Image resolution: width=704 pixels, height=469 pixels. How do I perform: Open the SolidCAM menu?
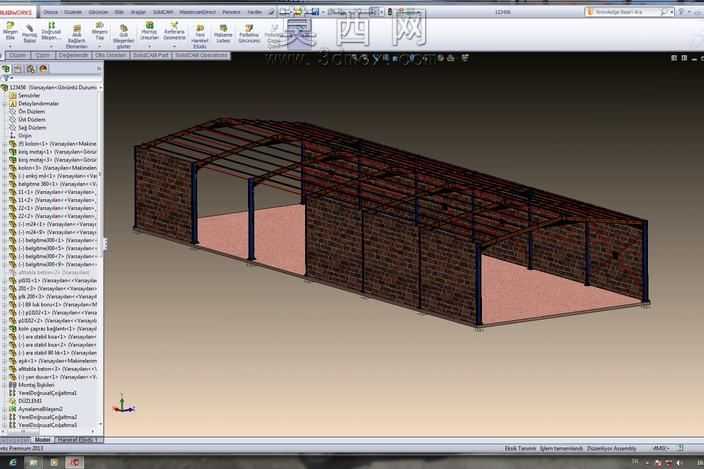[163, 12]
